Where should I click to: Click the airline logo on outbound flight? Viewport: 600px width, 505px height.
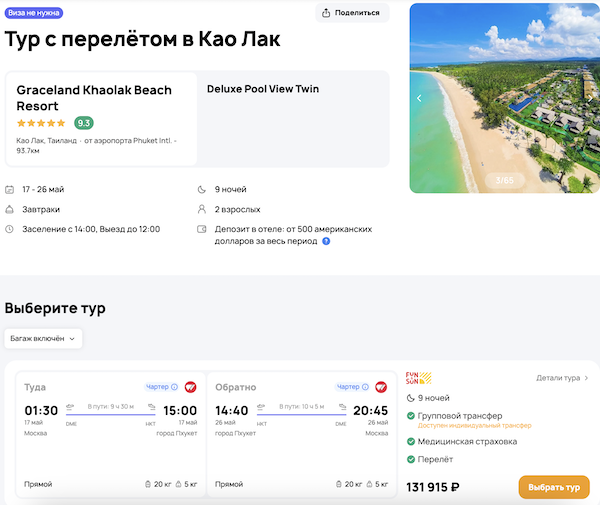(x=190, y=387)
